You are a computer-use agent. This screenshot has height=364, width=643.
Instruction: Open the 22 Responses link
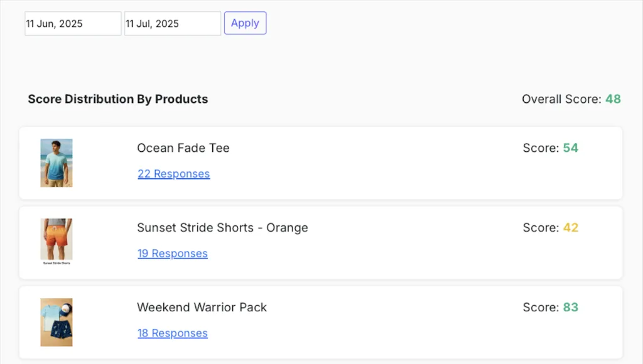tap(174, 174)
